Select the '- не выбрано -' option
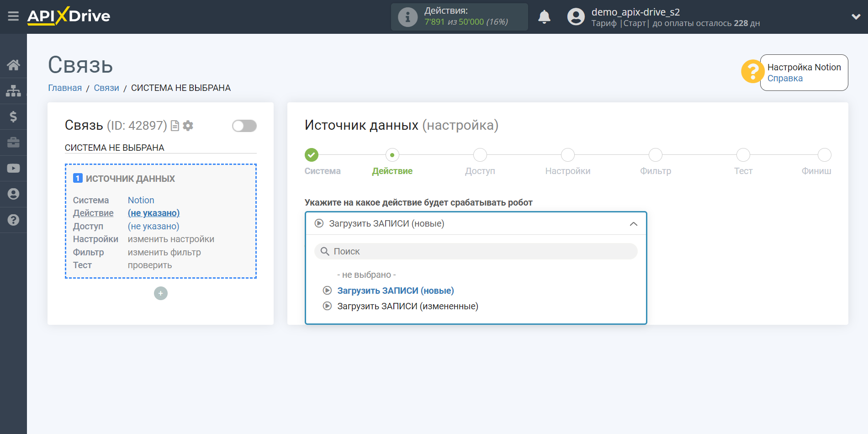868x434 pixels. coord(366,275)
